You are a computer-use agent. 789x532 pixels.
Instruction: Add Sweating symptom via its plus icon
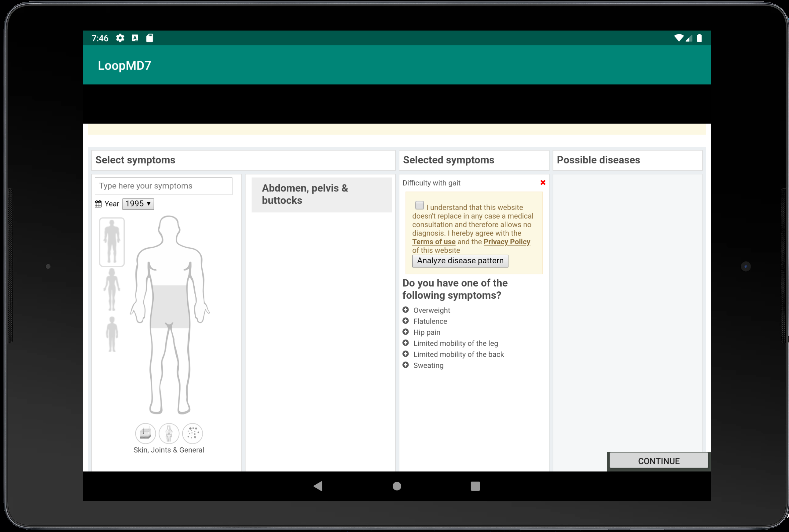click(x=406, y=365)
